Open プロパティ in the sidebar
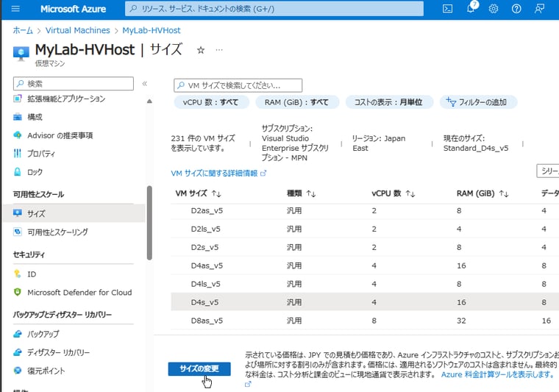559x392 pixels. [41, 154]
